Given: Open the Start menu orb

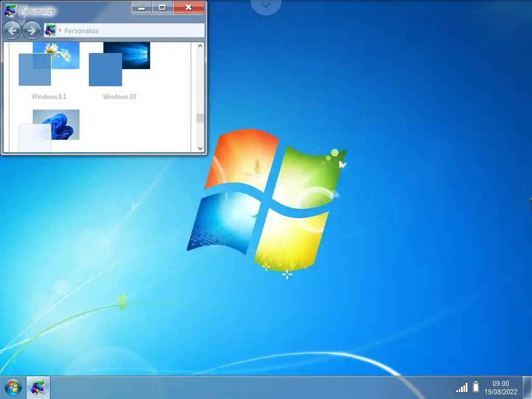Looking at the screenshot, I should click(13, 388).
